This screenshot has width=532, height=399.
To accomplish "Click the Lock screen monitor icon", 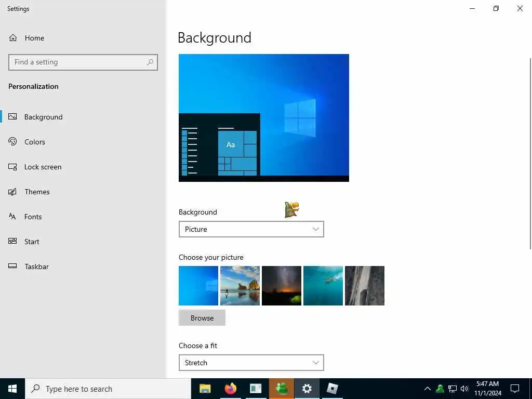I will pyautogui.click(x=12, y=167).
